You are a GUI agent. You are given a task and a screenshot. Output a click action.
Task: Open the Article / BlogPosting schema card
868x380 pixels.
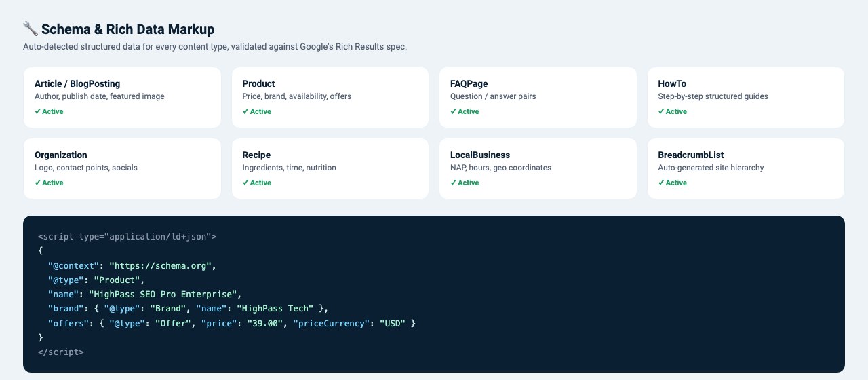pos(122,97)
